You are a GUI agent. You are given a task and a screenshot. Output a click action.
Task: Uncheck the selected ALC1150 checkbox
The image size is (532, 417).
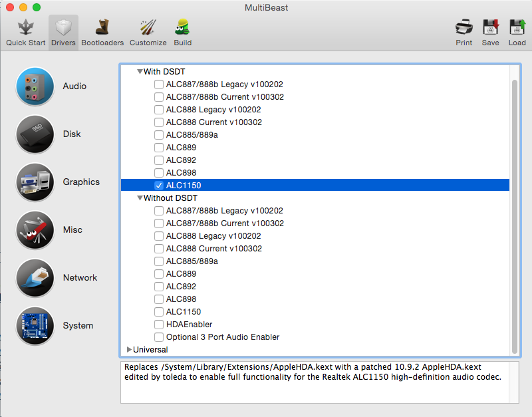pyautogui.click(x=159, y=186)
